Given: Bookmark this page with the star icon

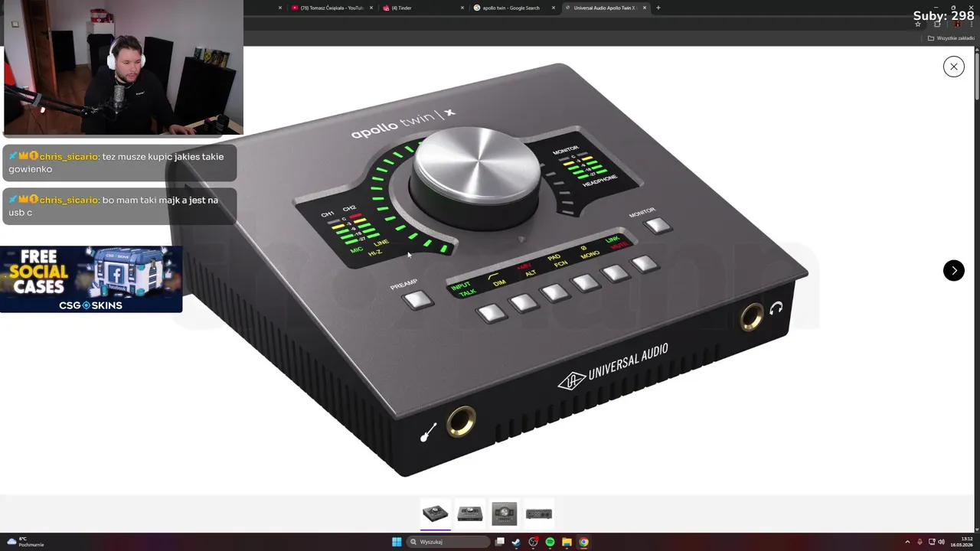Looking at the screenshot, I should click(918, 24).
